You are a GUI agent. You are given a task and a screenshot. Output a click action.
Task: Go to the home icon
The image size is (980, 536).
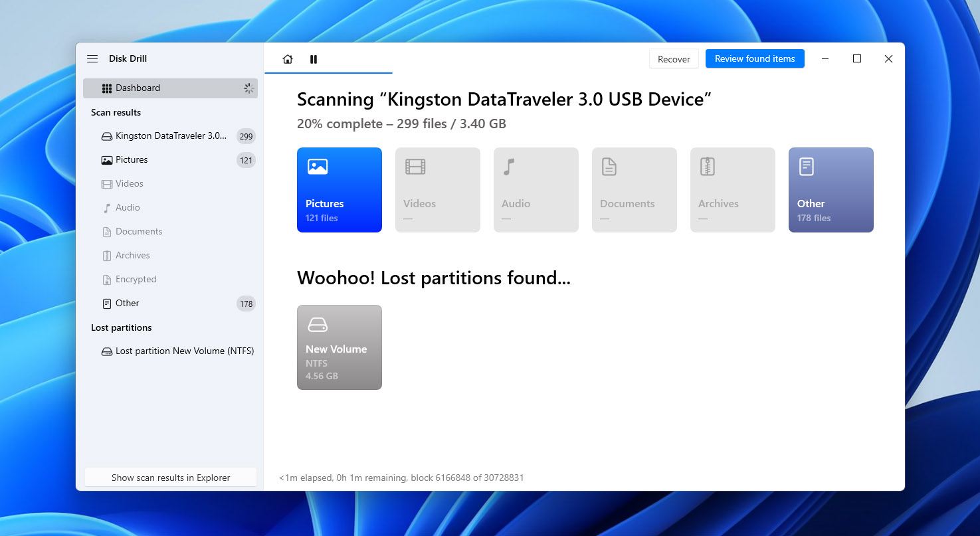point(288,59)
